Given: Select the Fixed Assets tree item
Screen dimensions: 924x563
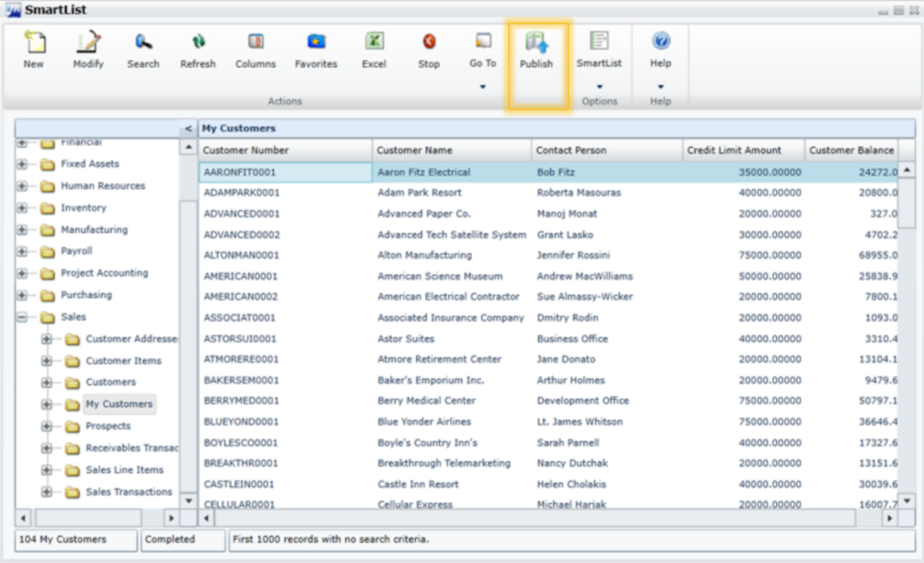Looking at the screenshot, I should pyautogui.click(x=89, y=163).
